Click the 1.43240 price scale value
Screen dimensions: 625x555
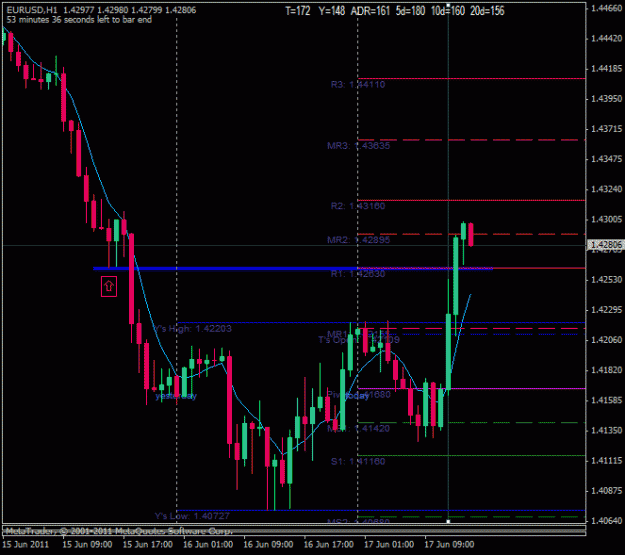pyautogui.click(x=606, y=189)
